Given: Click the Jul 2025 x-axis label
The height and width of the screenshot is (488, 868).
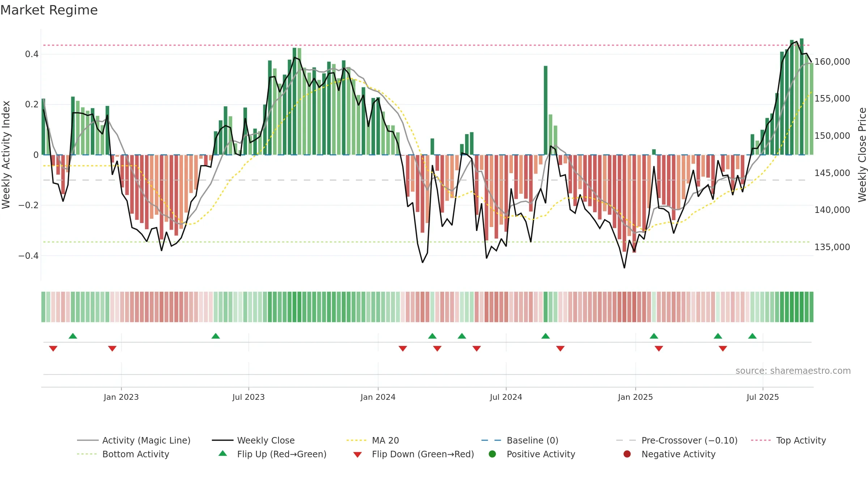Looking at the screenshot, I should point(763,397).
